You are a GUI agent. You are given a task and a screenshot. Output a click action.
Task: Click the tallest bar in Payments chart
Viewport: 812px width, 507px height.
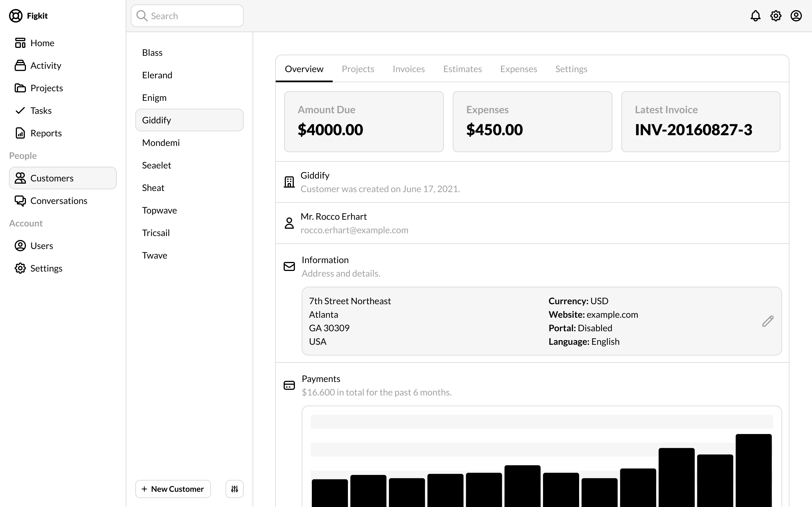point(753,470)
